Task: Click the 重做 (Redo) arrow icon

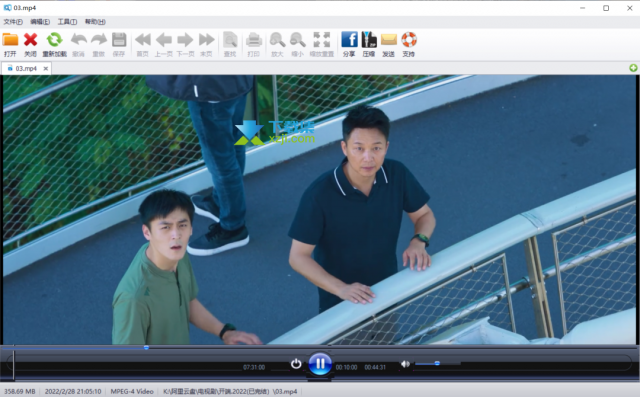Action: [99, 40]
